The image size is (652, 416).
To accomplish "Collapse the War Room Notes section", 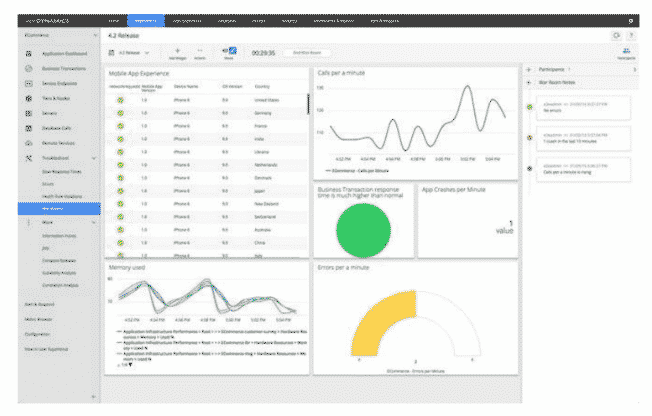I will pyautogui.click(x=529, y=83).
